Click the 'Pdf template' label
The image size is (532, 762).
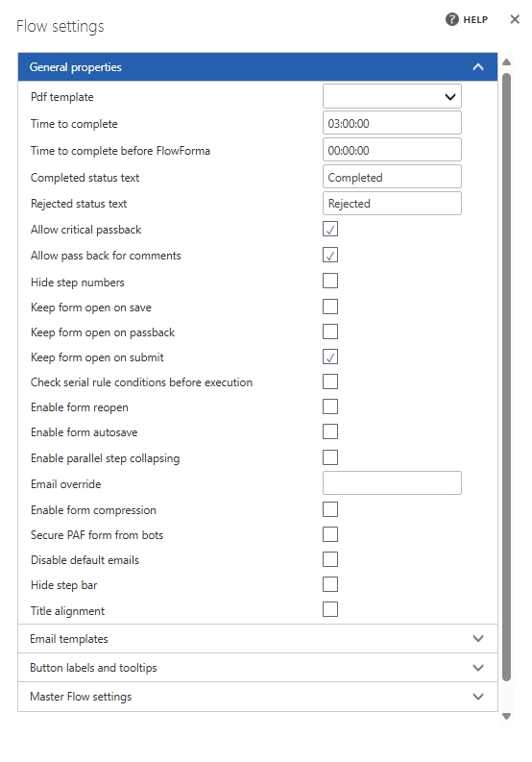pos(62,97)
